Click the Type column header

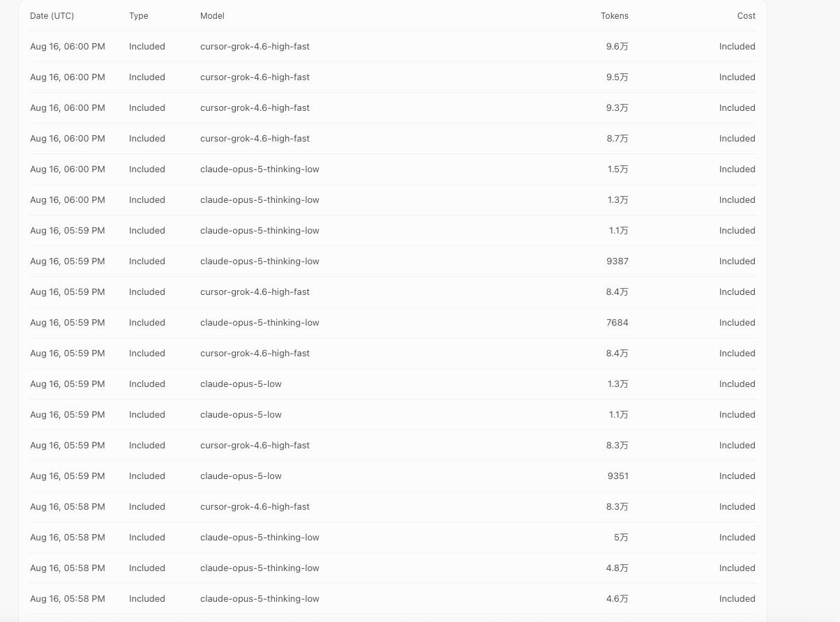[139, 15]
